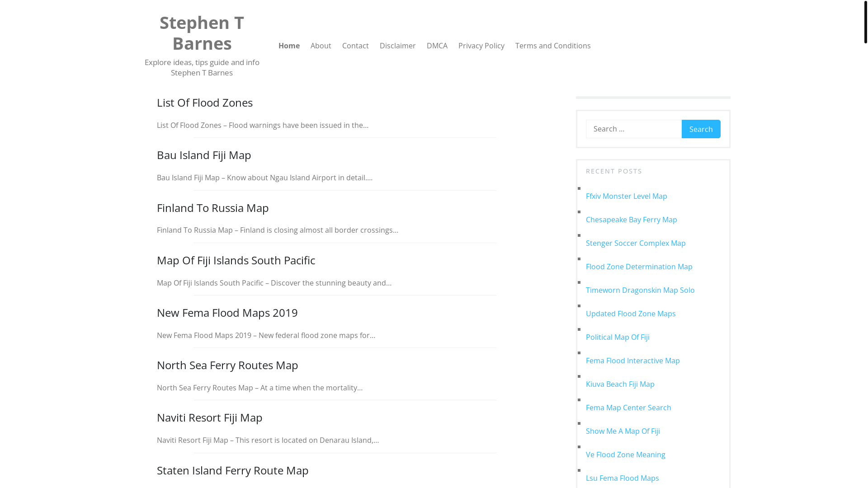Click excerpt 'Discover the stunning beauty and…'
The image size is (868, 488).
click(x=331, y=283)
